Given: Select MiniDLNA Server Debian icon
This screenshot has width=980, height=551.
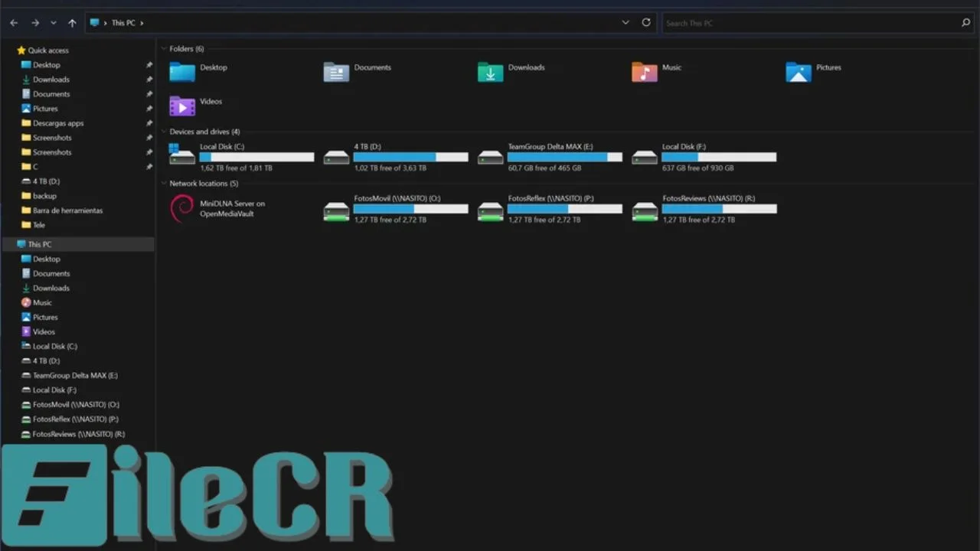Looking at the screenshot, I should tap(182, 208).
